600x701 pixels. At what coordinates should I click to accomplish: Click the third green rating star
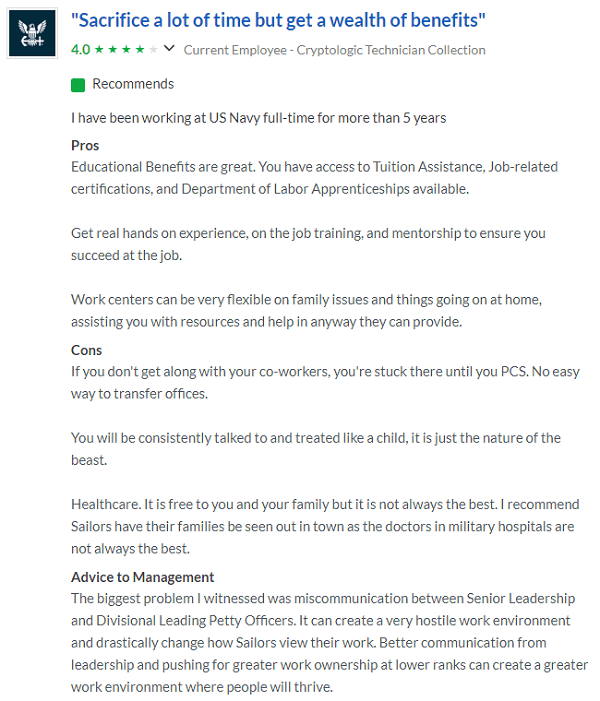(x=126, y=49)
